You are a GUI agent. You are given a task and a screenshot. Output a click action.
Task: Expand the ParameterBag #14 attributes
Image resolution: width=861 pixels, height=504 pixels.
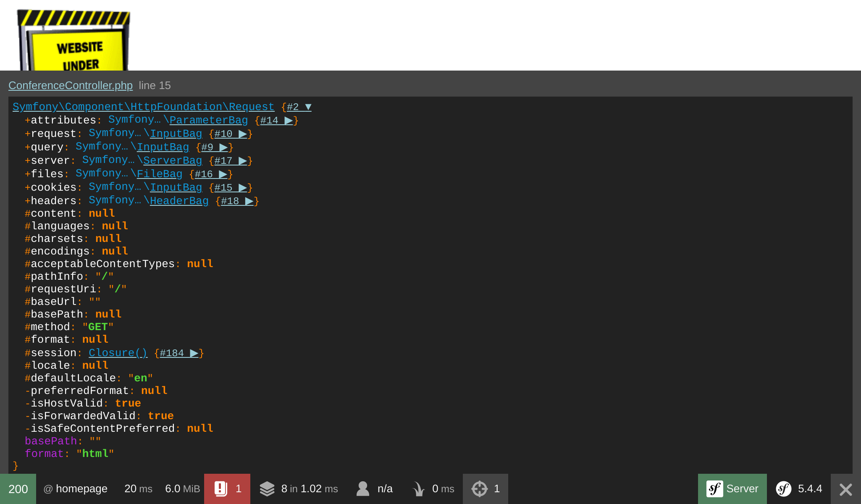[275, 120]
